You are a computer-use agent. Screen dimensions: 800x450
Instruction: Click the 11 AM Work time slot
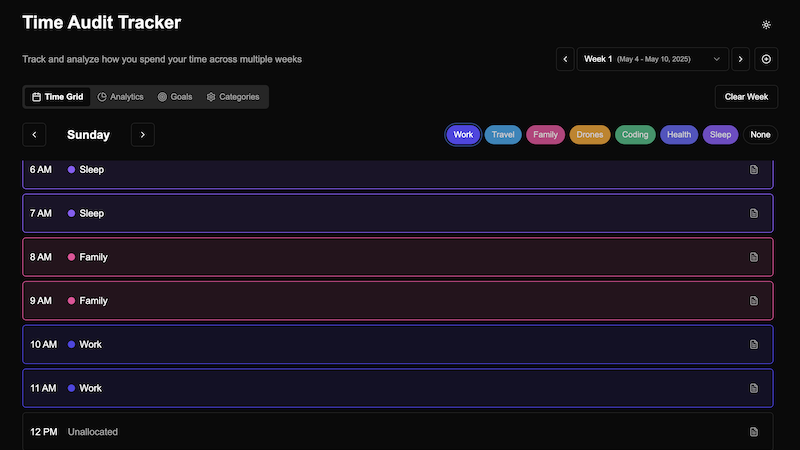tap(398, 388)
